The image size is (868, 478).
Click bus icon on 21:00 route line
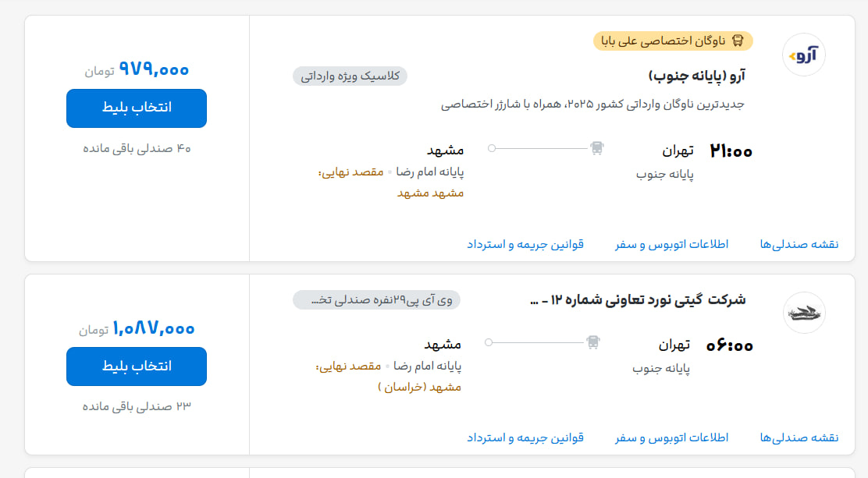(x=596, y=147)
